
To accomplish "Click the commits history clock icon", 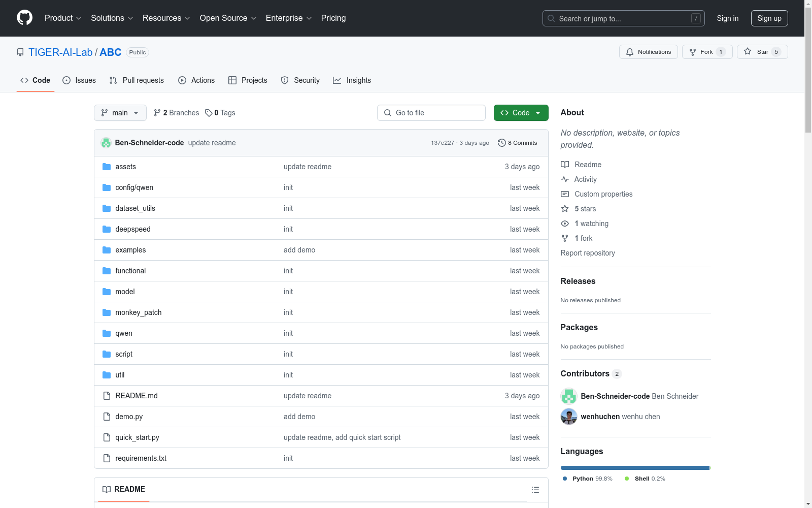I will pyautogui.click(x=502, y=143).
